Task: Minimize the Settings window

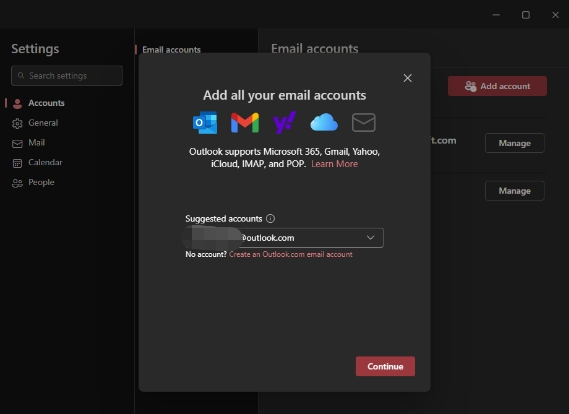Action: (496, 15)
